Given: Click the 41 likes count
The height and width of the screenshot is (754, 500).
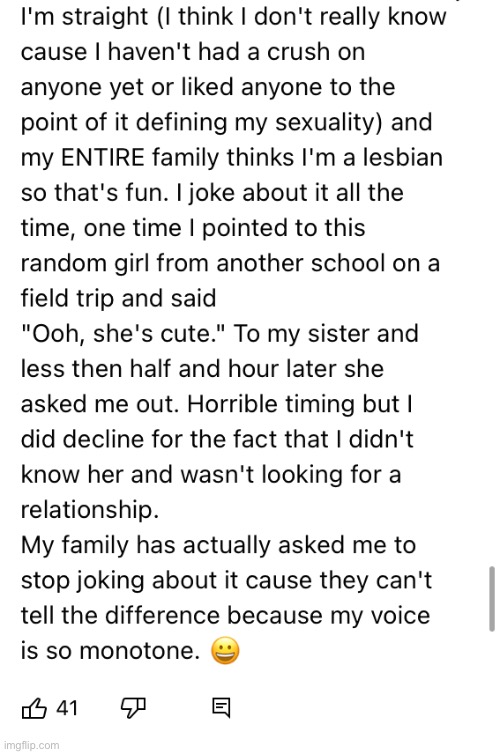Looking at the screenshot, I should [67, 708].
